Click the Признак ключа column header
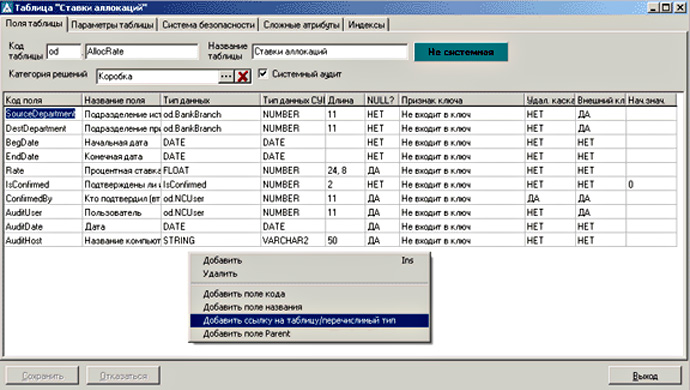 click(x=462, y=100)
